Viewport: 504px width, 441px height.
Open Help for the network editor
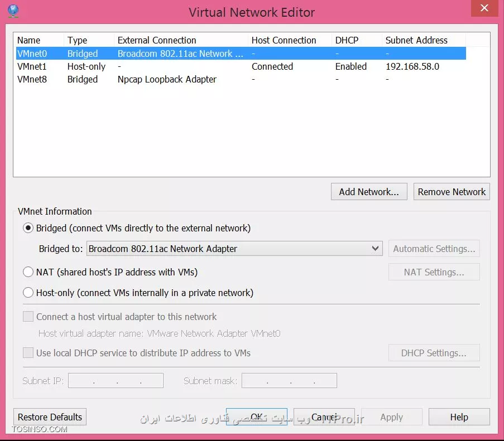(459, 417)
